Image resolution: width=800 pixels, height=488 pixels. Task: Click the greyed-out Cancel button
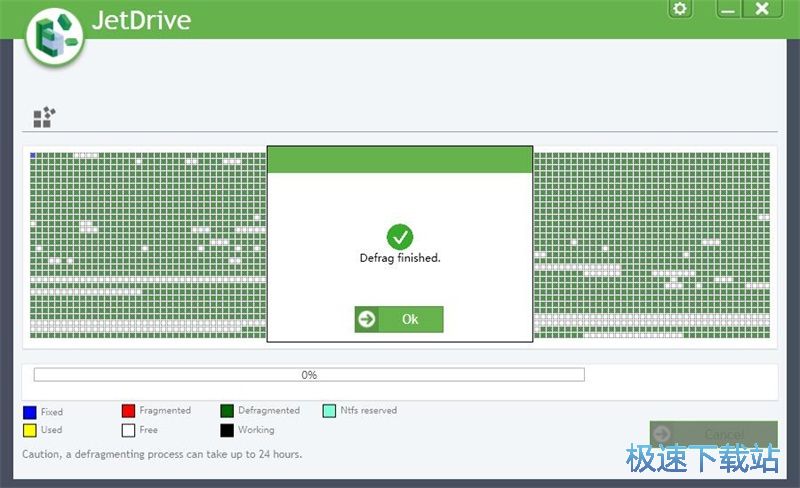tap(713, 434)
